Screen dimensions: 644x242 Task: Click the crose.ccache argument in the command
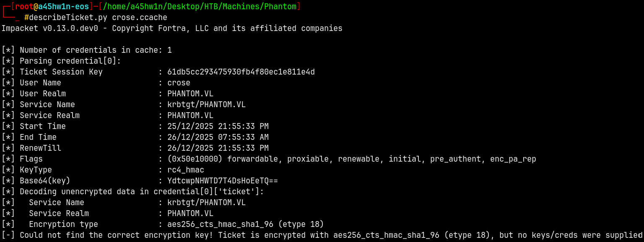pyautogui.click(x=139, y=18)
